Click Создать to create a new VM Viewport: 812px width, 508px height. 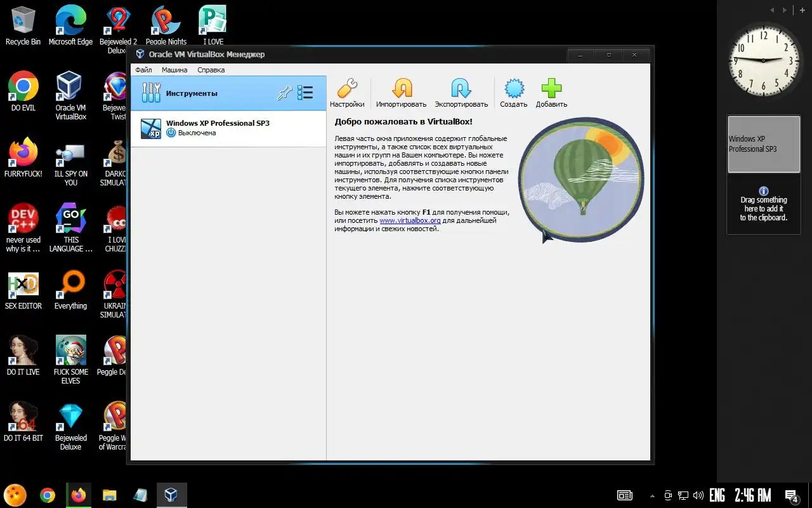(x=513, y=93)
